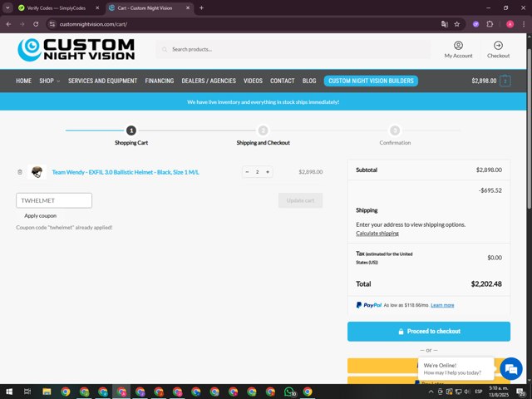Open the tab search dropdown arrow
The width and height of the screenshot is (532, 399).
(x=7, y=7)
